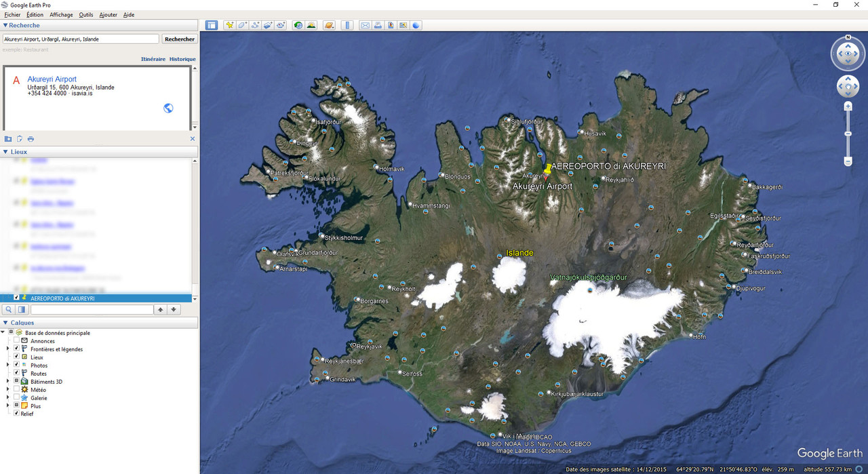Viewport: 868px width, 474px height.
Task: Open the Fichier menu
Action: 12,14
